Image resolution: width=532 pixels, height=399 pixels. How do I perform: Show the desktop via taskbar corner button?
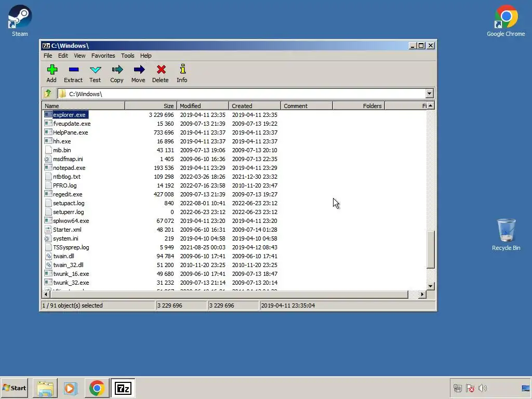tap(526, 388)
